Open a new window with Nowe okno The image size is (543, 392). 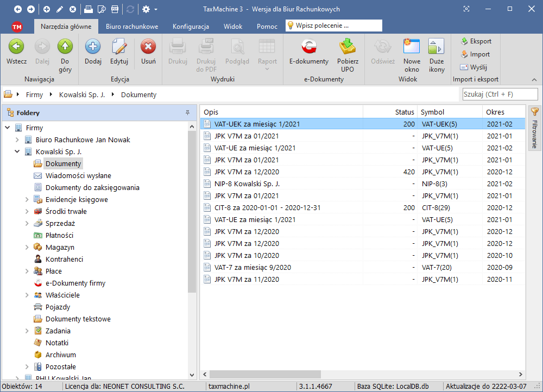click(x=412, y=48)
